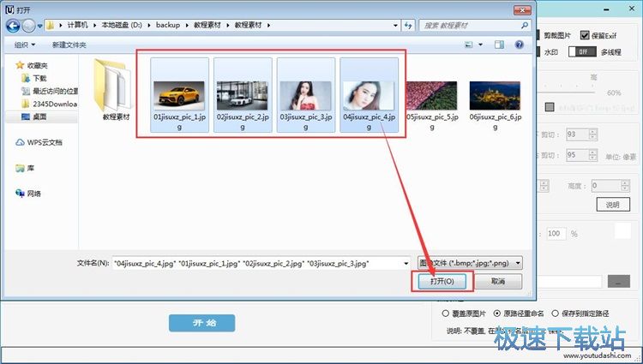Click the folder icon in the address bar

coord(50,26)
